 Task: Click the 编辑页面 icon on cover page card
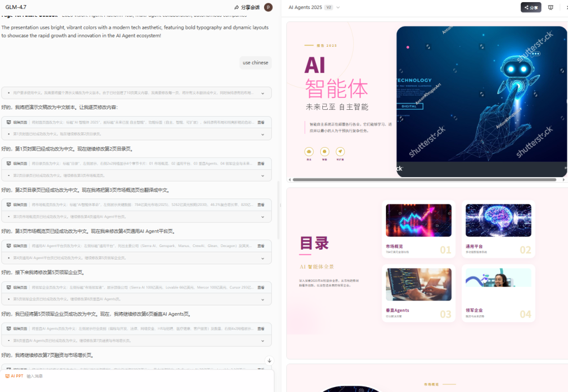tap(9, 122)
